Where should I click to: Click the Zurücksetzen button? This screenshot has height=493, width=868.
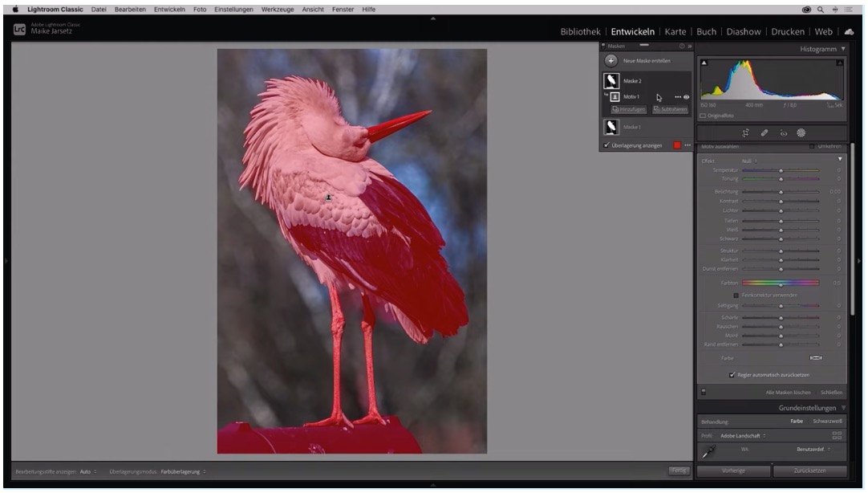(809, 471)
